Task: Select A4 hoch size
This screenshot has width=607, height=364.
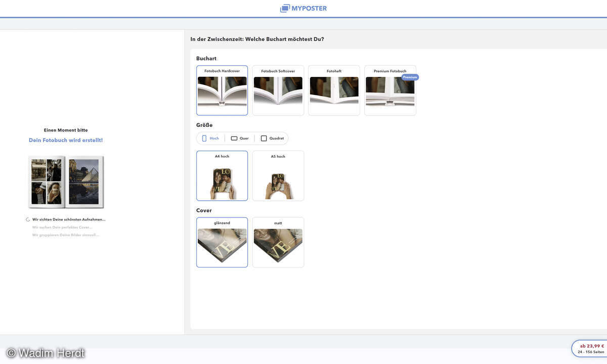Action: click(222, 176)
